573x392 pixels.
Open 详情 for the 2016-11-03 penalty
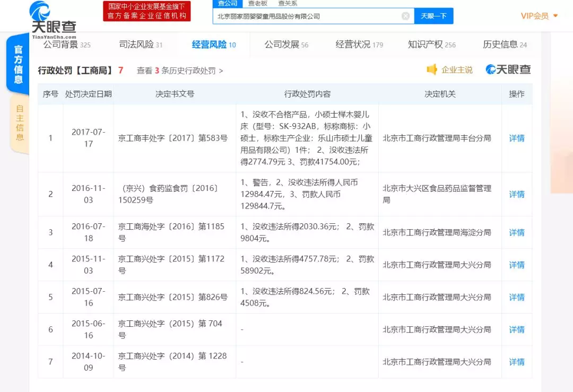click(517, 194)
